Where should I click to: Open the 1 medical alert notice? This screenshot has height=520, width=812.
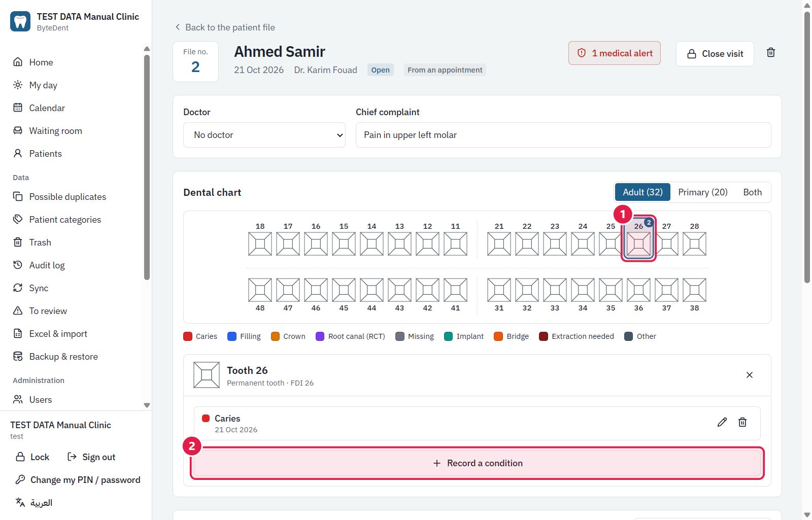pos(615,53)
